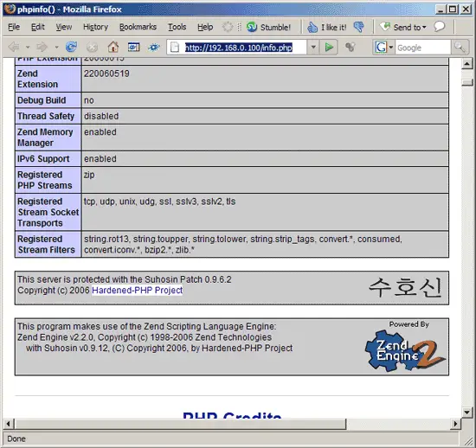This screenshot has height=448, width=476.
Task: Click the PHP Credits heading
Action: pos(232,415)
